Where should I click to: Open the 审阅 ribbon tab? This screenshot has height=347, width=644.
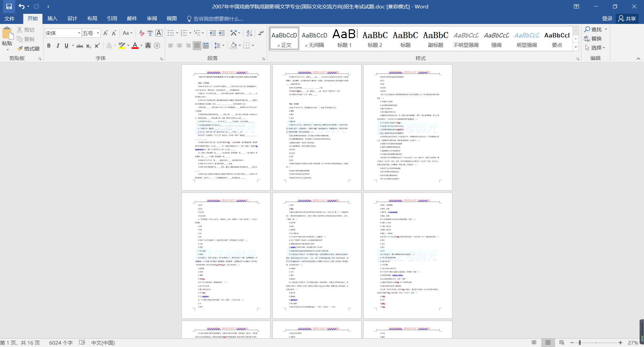152,19
